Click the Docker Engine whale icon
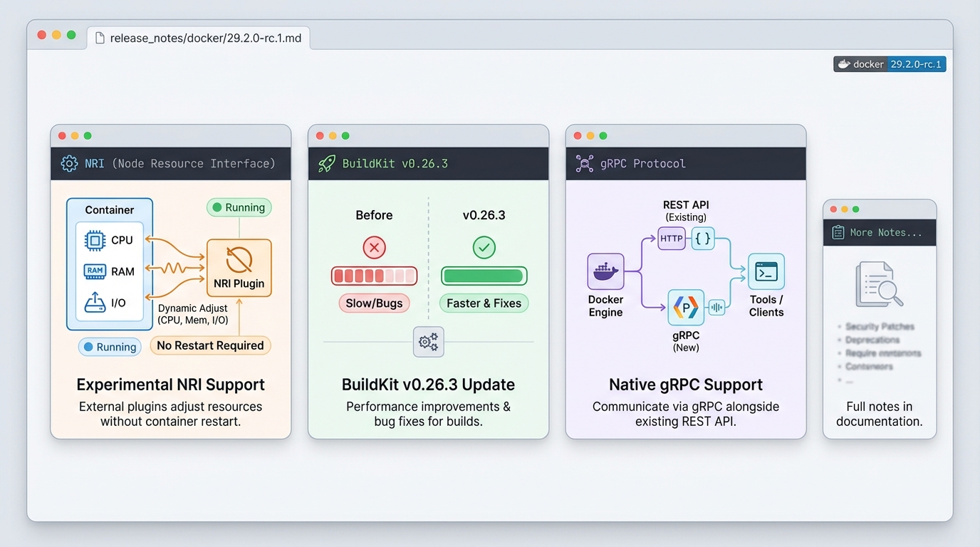 pos(605,271)
